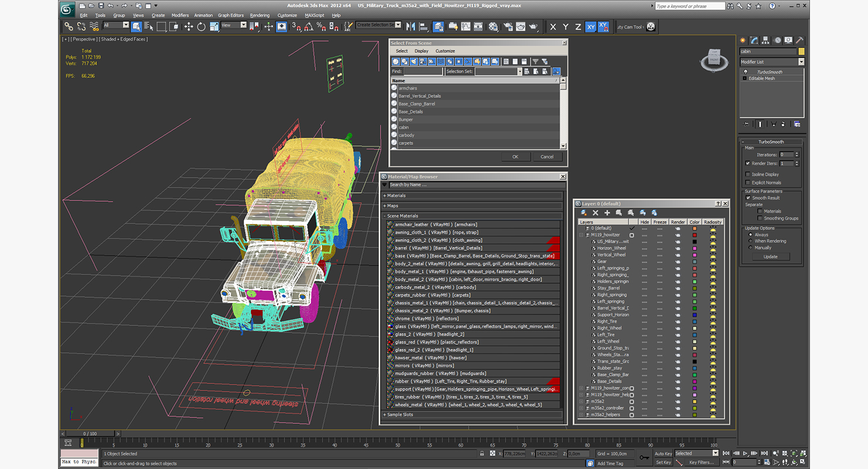Open the MAXScript menu
This screenshot has width=868, height=469.
pos(315,15)
